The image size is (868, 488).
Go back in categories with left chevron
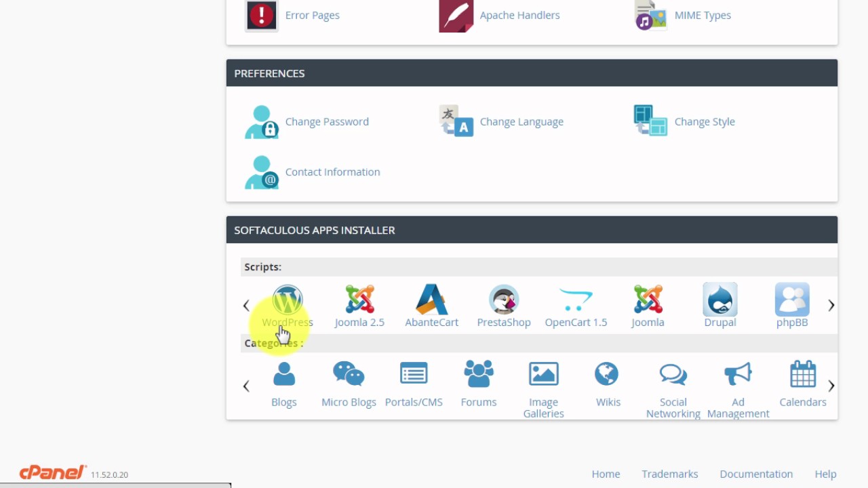(x=246, y=386)
